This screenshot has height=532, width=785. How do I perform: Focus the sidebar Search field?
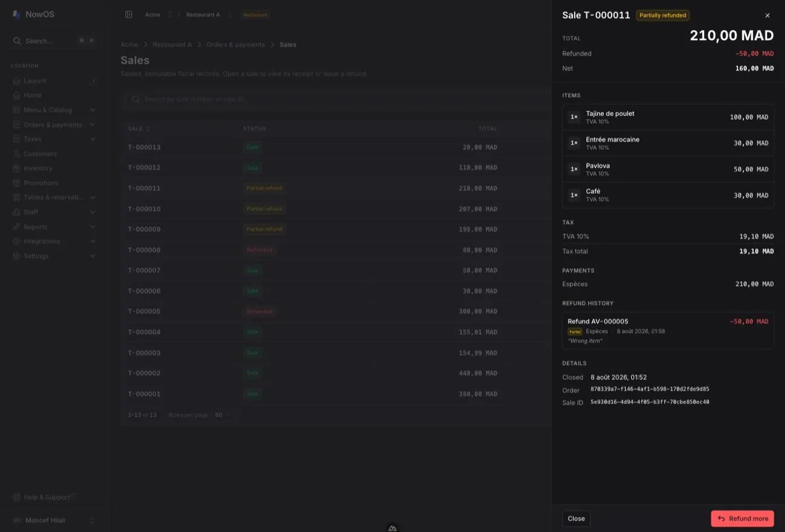(x=55, y=41)
